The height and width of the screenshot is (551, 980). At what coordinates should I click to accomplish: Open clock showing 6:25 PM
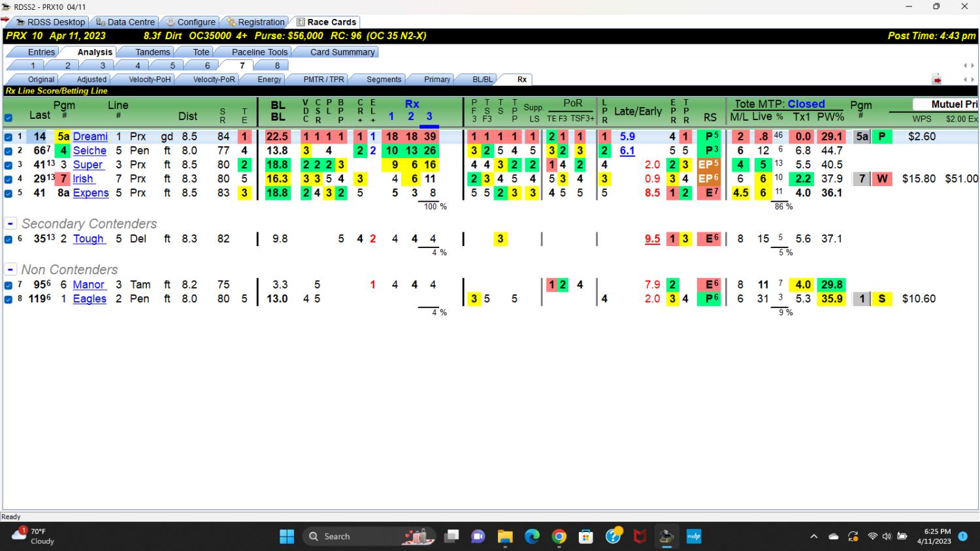[934, 536]
